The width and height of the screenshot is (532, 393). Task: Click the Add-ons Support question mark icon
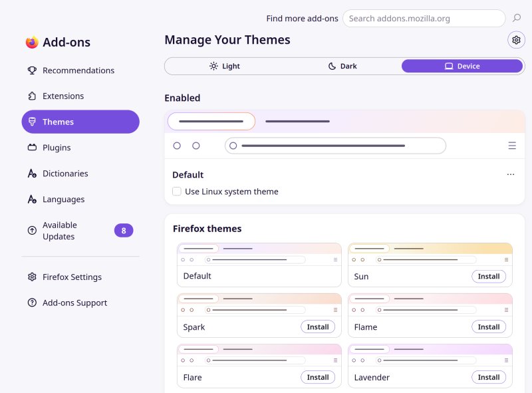[x=32, y=303]
